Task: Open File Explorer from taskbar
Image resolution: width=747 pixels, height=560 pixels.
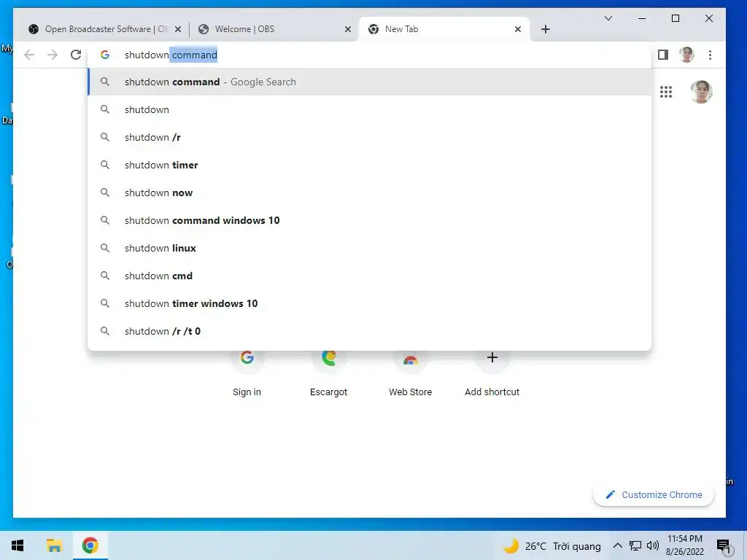Action: pos(54,545)
